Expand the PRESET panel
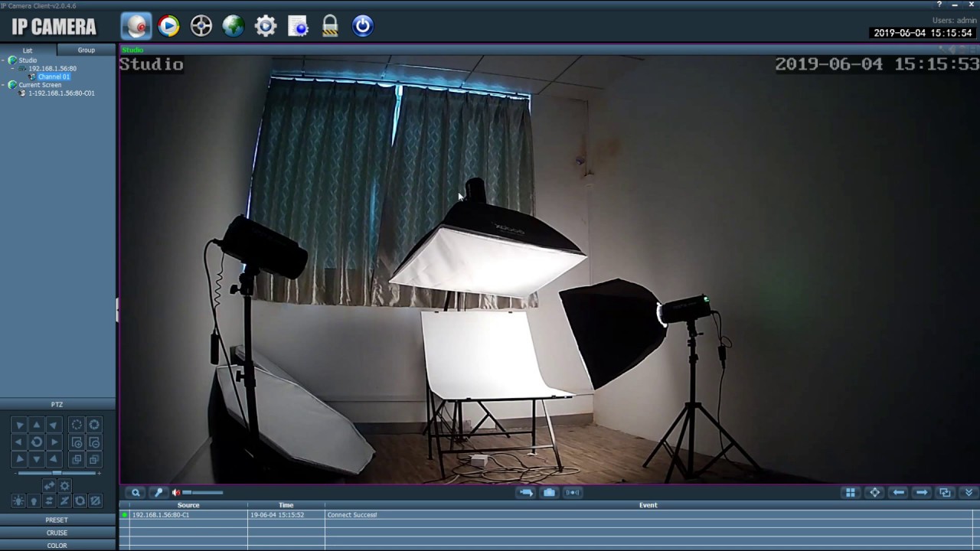The height and width of the screenshot is (551, 980). pos(57,520)
